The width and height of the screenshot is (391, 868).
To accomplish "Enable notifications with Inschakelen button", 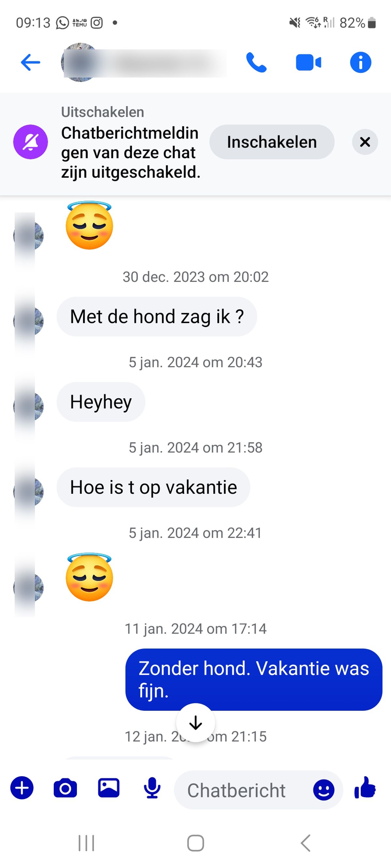I will point(272,142).
